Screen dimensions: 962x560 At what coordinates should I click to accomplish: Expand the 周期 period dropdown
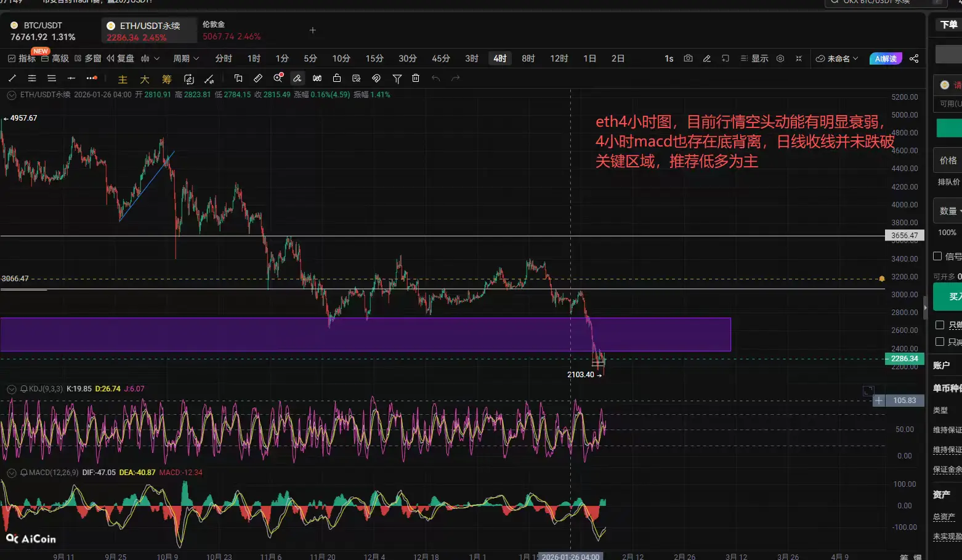click(x=186, y=58)
